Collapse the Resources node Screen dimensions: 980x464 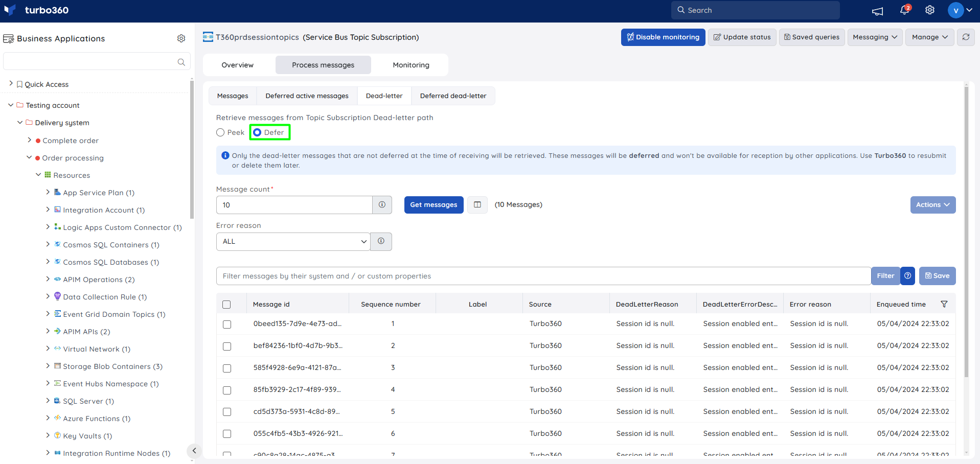[38, 174]
